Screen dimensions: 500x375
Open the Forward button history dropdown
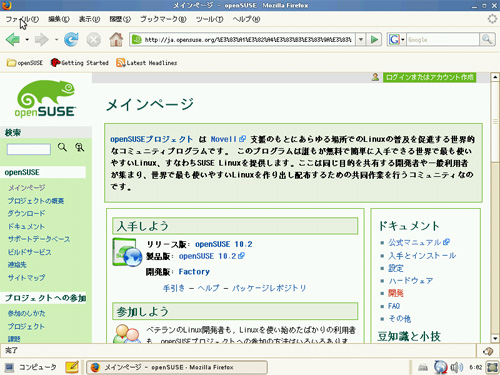[x=56, y=40]
